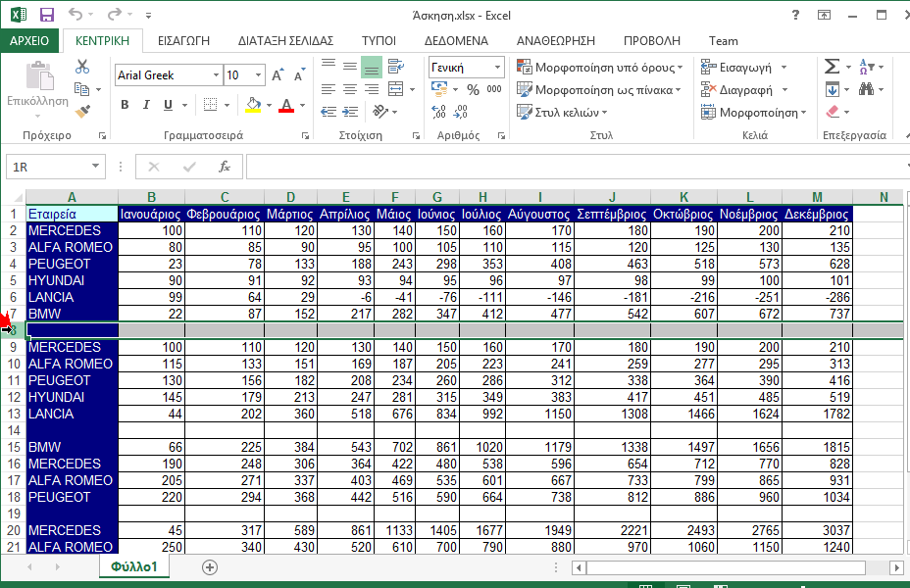Open Arial Greek font name dropdown
The image size is (910, 588).
pyautogui.click(x=216, y=74)
